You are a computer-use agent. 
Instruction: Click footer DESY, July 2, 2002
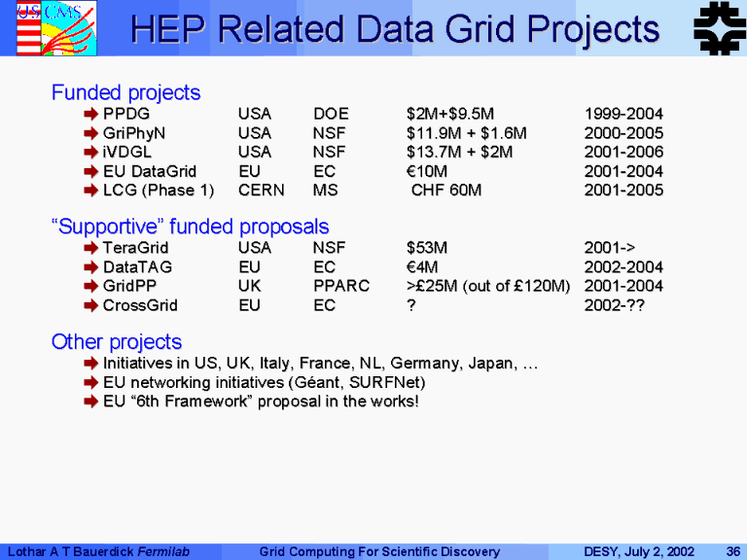pyautogui.click(x=639, y=552)
